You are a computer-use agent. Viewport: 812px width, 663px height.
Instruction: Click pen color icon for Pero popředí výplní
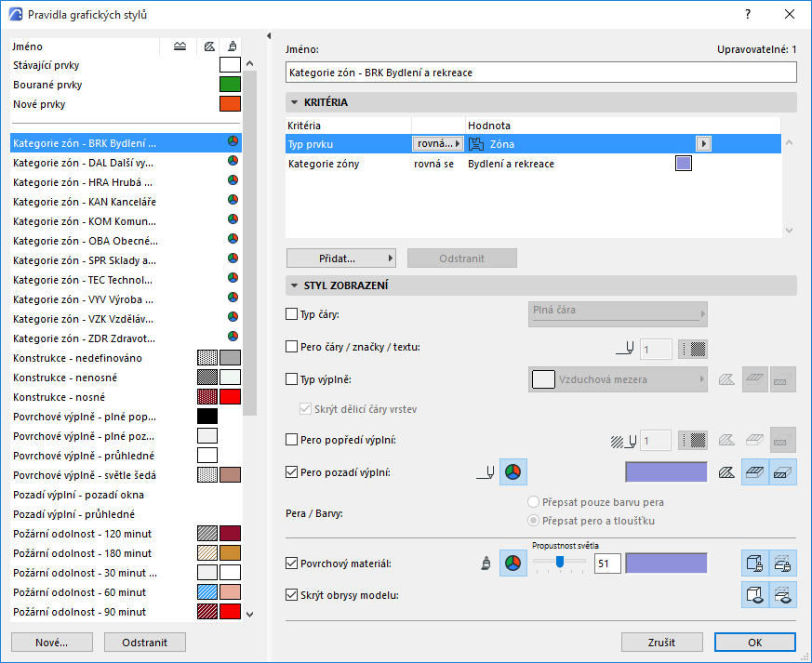693,441
